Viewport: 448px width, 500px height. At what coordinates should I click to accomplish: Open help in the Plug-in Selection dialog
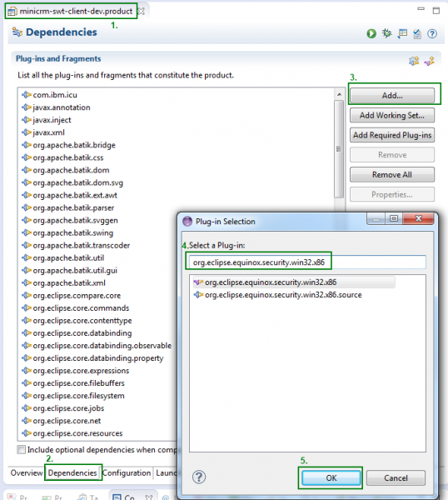[x=199, y=477]
